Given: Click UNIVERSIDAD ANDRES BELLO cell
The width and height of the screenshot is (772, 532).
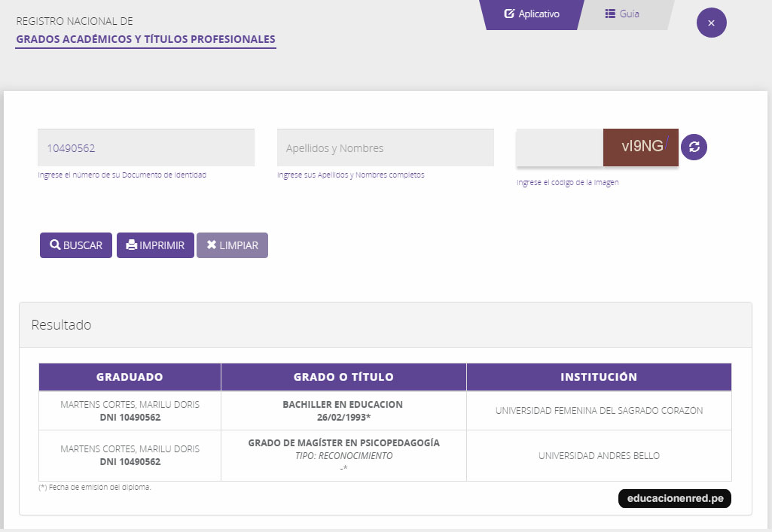Looking at the screenshot, I should coord(599,456).
